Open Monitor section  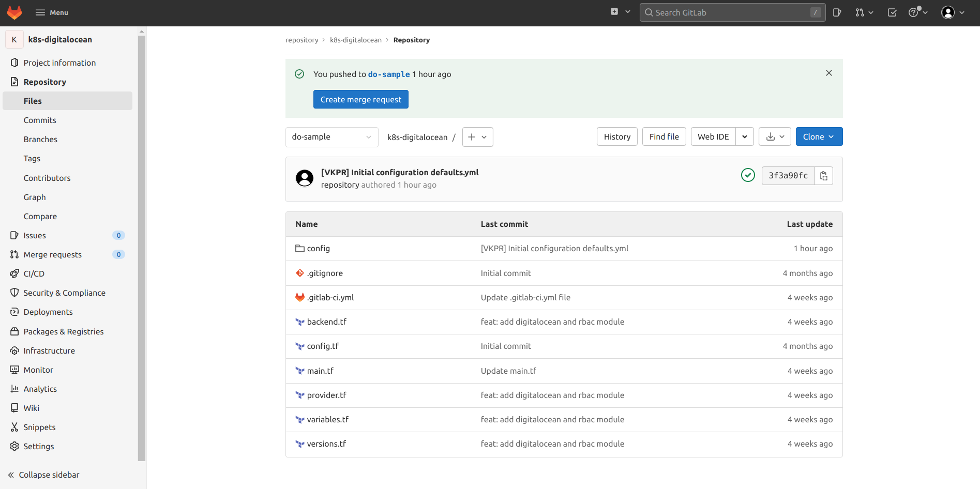[x=68, y=370]
